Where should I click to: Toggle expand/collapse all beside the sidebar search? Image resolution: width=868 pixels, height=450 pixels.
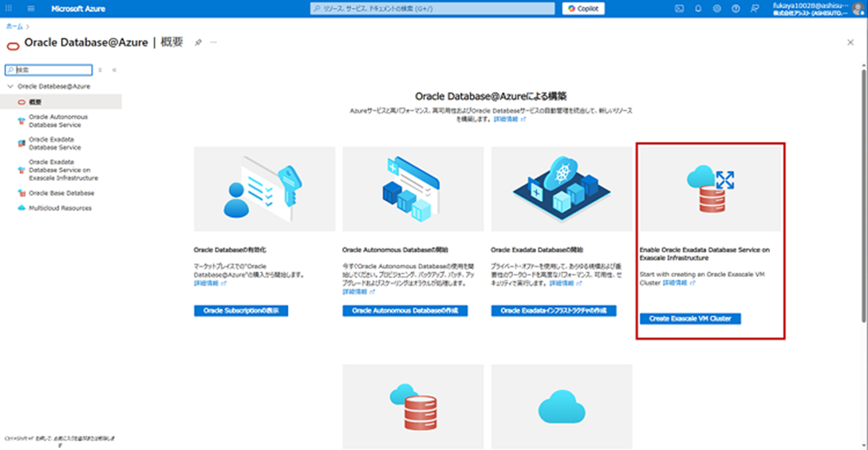click(100, 70)
